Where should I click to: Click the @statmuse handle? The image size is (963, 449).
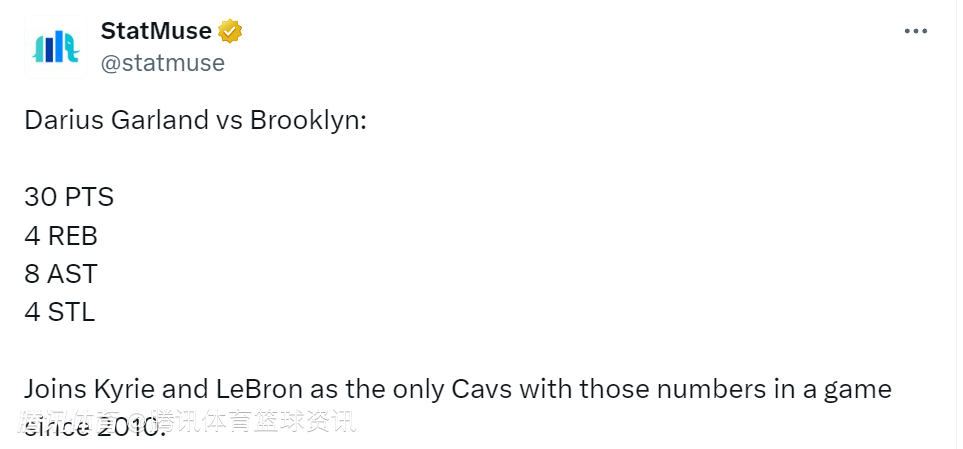tap(162, 63)
